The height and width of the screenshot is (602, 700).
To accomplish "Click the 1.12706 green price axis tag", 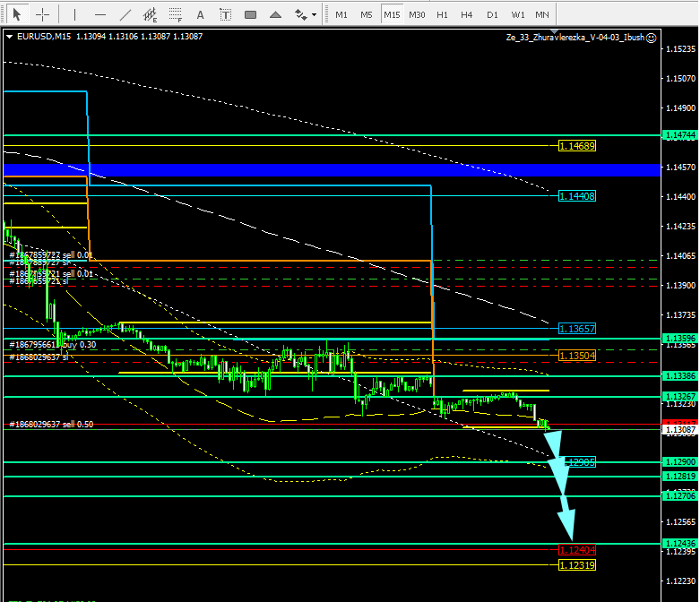I will coord(680,495).
